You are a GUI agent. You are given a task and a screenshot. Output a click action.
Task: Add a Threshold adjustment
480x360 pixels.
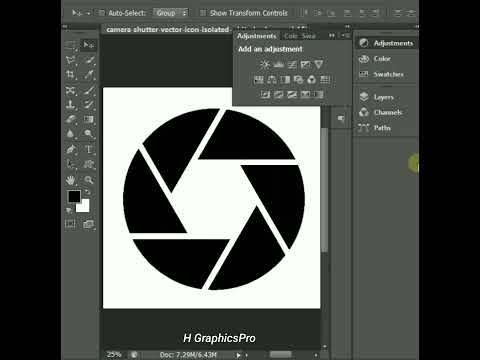pos(292,95)
